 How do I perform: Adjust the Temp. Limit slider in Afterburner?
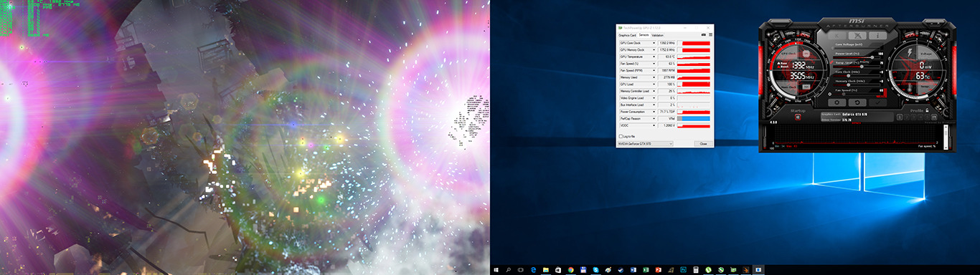pos(857,67)
